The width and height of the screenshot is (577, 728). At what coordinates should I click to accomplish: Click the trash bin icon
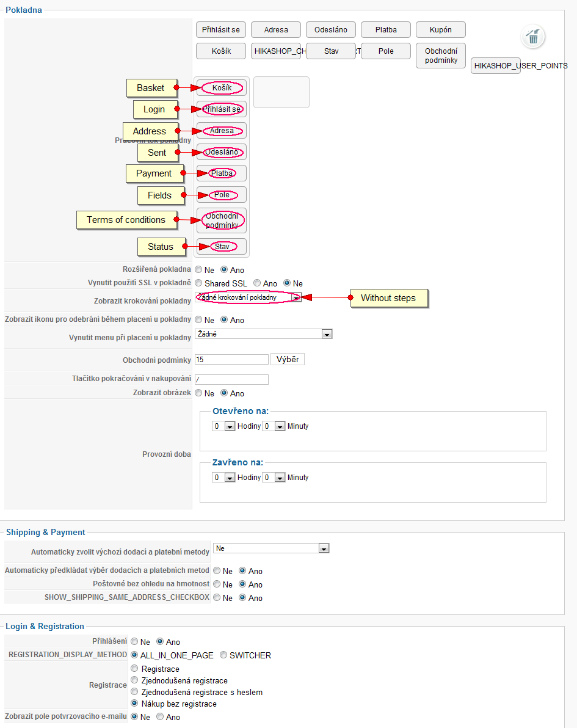533,37
